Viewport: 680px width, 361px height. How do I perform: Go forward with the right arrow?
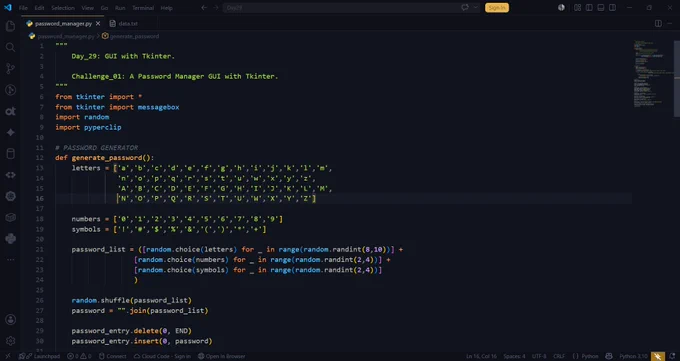click(216, 7)
